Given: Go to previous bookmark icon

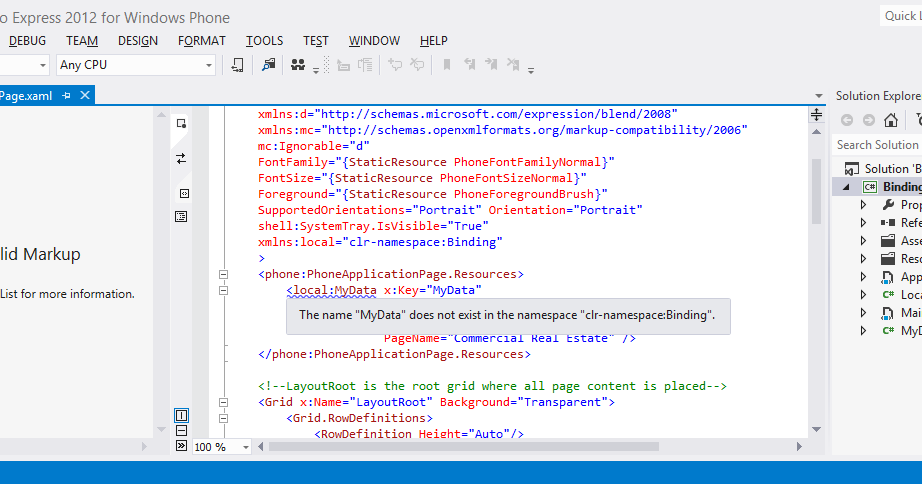Looking at the screenshot, I should tap(469, 65).
